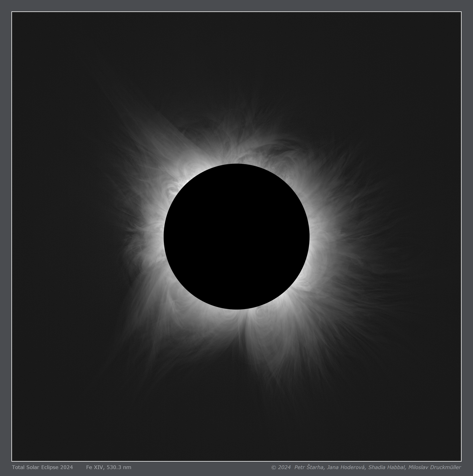Click the dark sky in top-left image corner
This screenshot has height=476, width=473.
[32, 32]
